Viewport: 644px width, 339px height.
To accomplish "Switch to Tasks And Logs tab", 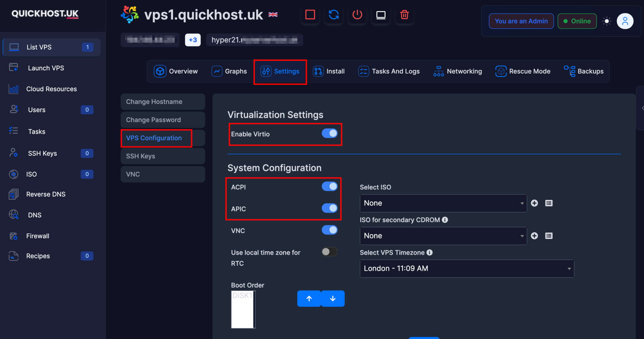I will 389,71.
